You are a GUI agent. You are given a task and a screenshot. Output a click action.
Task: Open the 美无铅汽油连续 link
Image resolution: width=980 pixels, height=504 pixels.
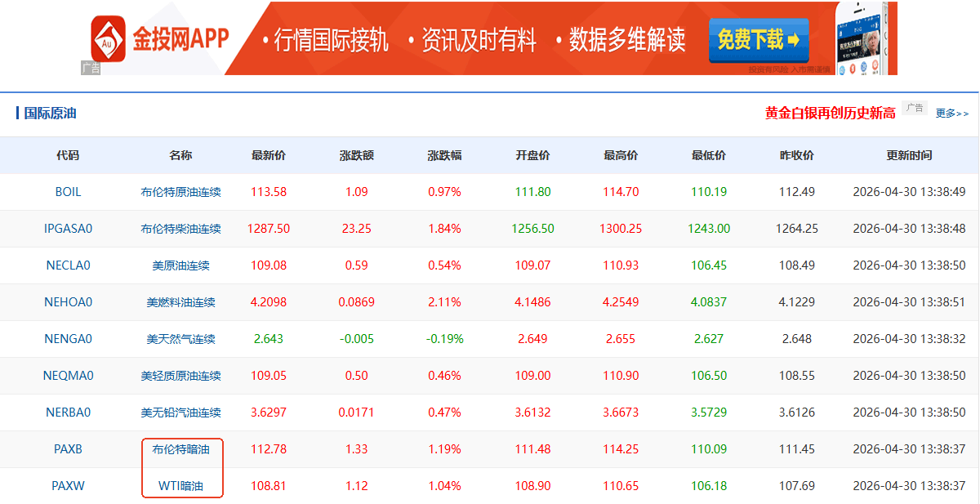[180, 413]
